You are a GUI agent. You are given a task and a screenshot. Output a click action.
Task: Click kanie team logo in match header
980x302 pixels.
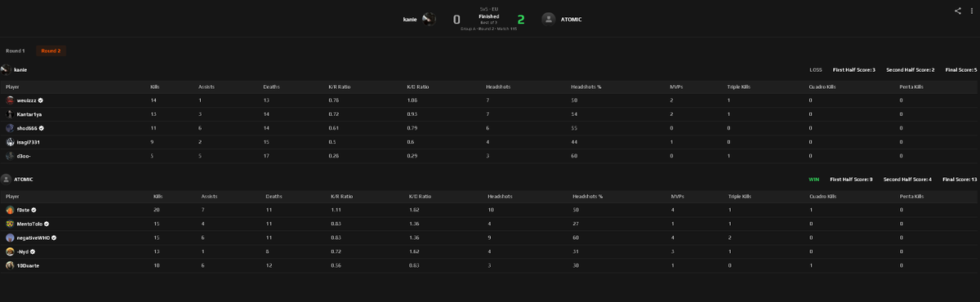(429, 19)
